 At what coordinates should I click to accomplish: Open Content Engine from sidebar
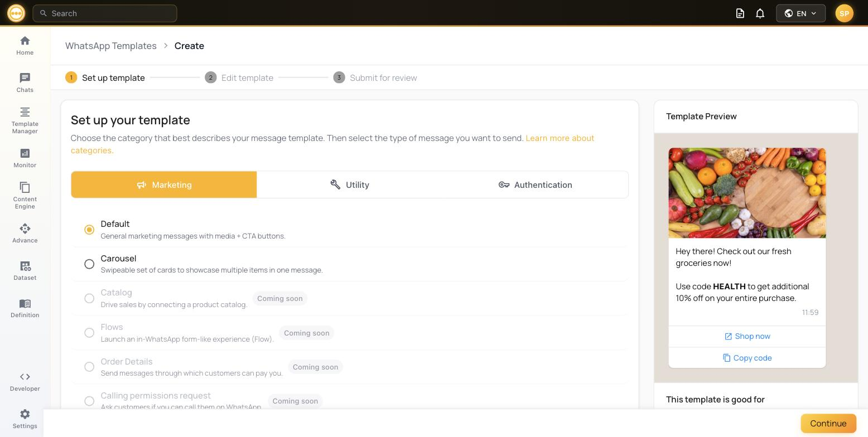click(25, 195)
